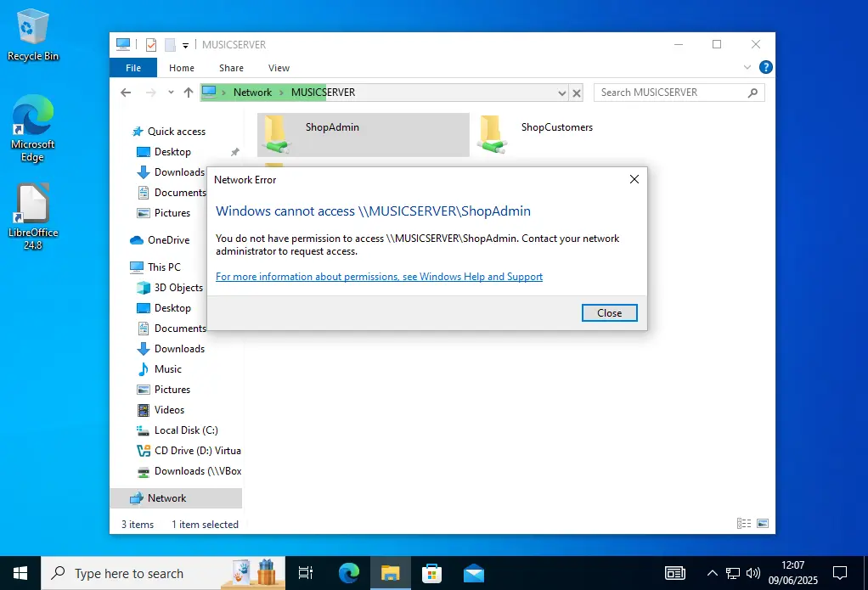
Task: Open the ShopCustomers shared folder
Action: (x=556, y=127)
